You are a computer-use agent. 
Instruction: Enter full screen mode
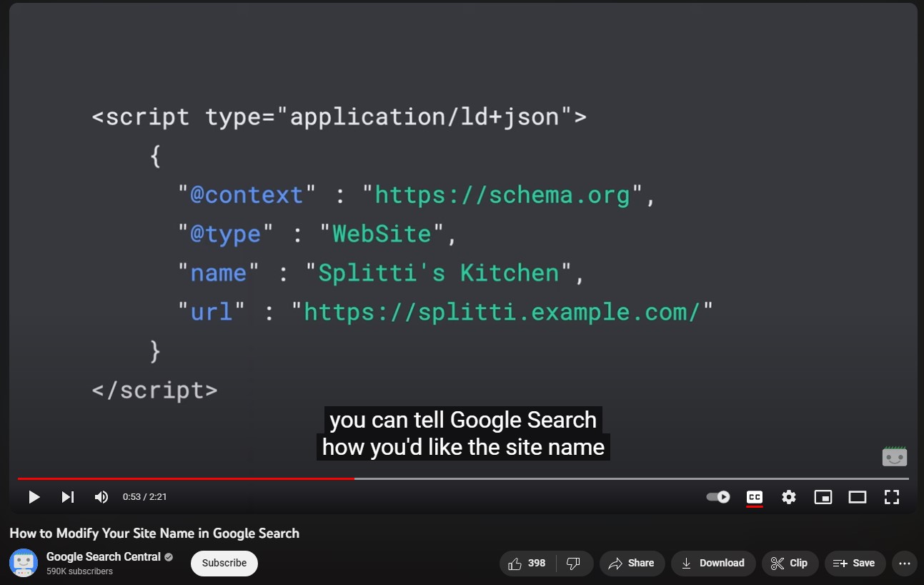pyautogui.click(x=892, y=497)
